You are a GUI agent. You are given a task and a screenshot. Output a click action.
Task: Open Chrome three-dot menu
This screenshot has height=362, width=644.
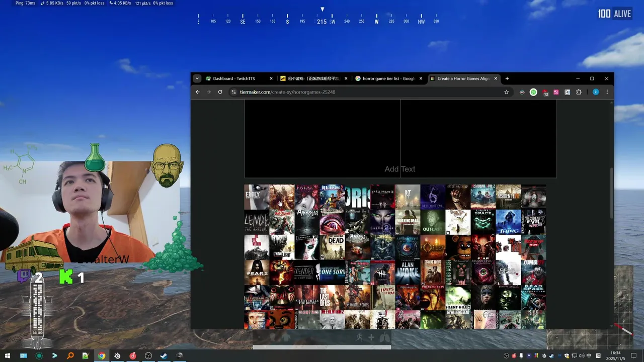(x=607, y=92)
